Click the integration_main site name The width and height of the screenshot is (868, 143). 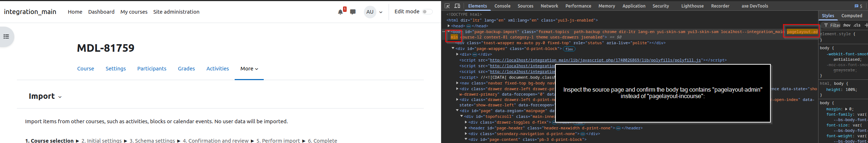[x=30, y=12]
